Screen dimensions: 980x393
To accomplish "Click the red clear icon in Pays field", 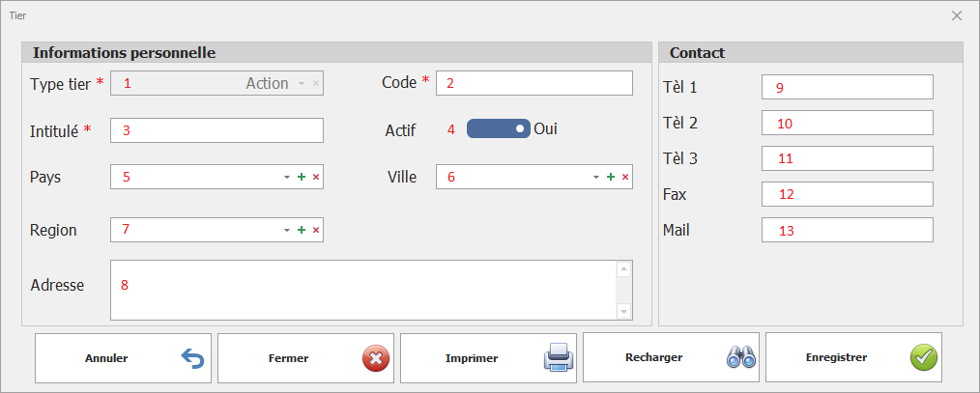I will click(x=316, y=178).
